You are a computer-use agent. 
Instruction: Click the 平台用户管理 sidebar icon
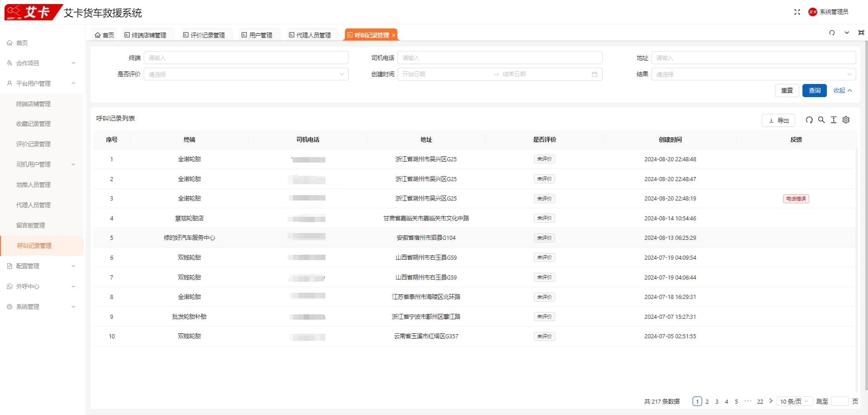coord(9,84)
